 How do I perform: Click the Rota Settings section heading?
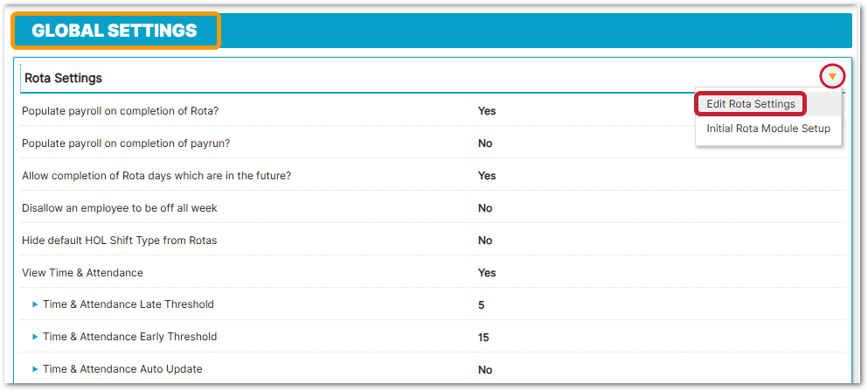click(x=63, y=78)
